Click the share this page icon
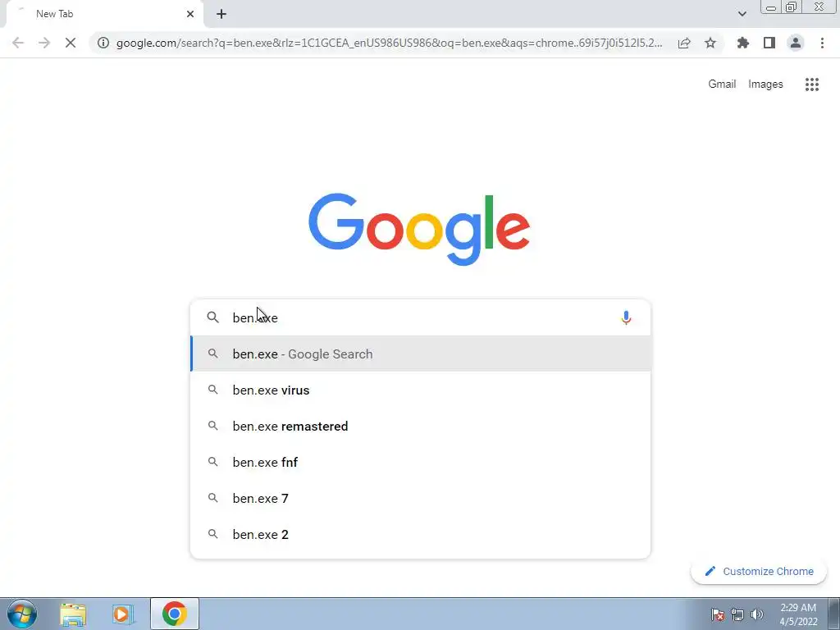 coord(684,43)
